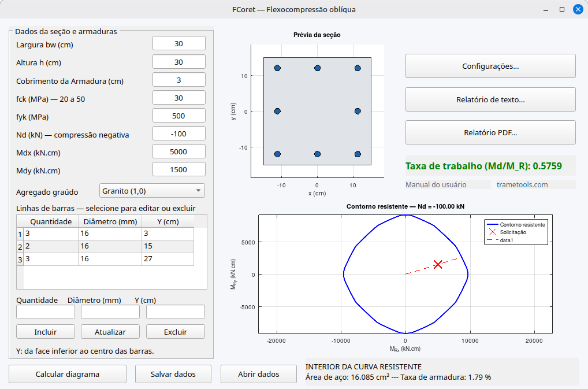This screenshot has height=389, width=588.
Task: Select the Y value 15 cell
Action: [x=168, y=246]
